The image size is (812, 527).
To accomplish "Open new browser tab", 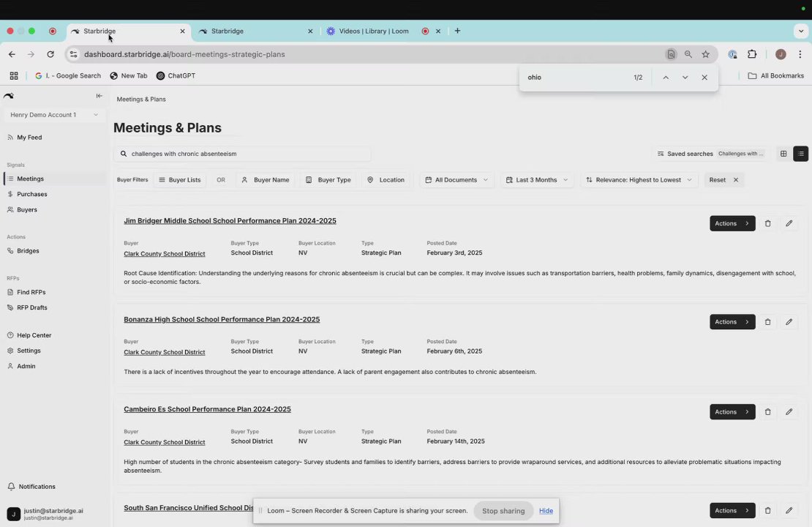I will point(457,31).
